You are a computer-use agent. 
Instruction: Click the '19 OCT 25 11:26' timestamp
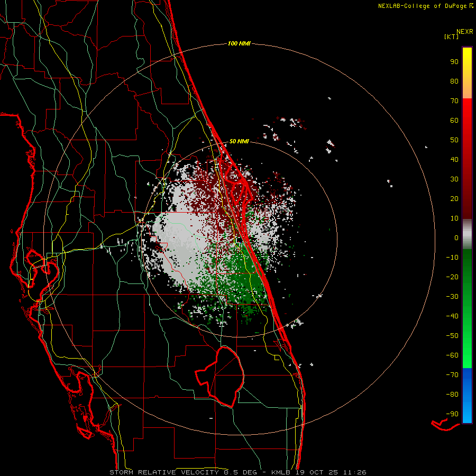(x=331, y=472)
